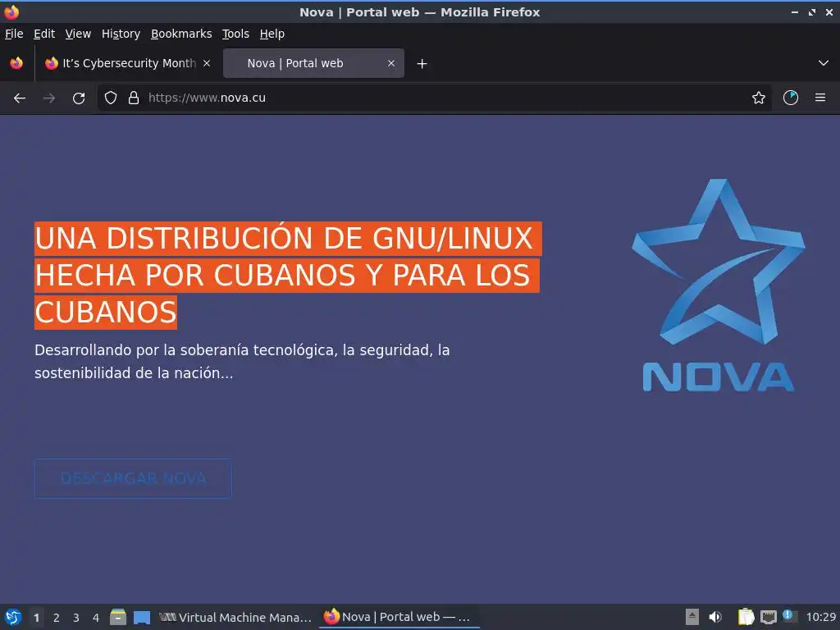The width and height of the screenshot is (840, 630).
Task: Open the Firefox View pinned icon
Action: 16,63
